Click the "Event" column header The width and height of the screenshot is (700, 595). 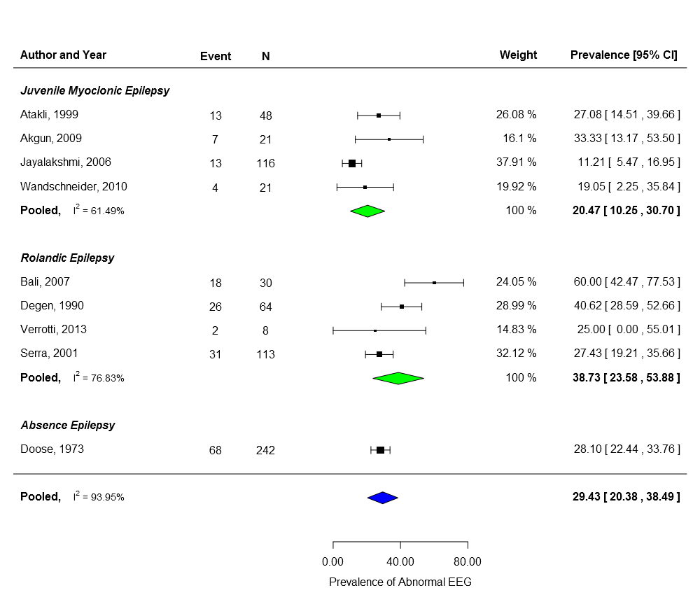pos(216,57)
